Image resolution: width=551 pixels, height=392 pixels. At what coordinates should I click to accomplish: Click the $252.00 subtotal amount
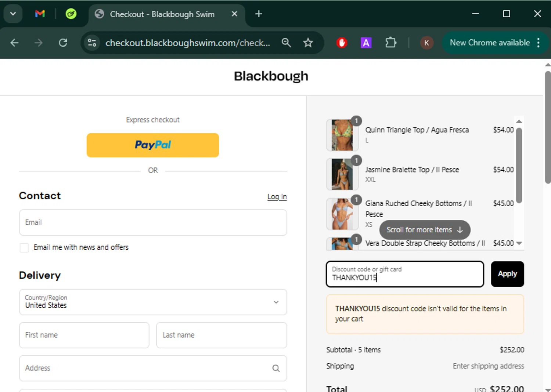click(512, 350)
